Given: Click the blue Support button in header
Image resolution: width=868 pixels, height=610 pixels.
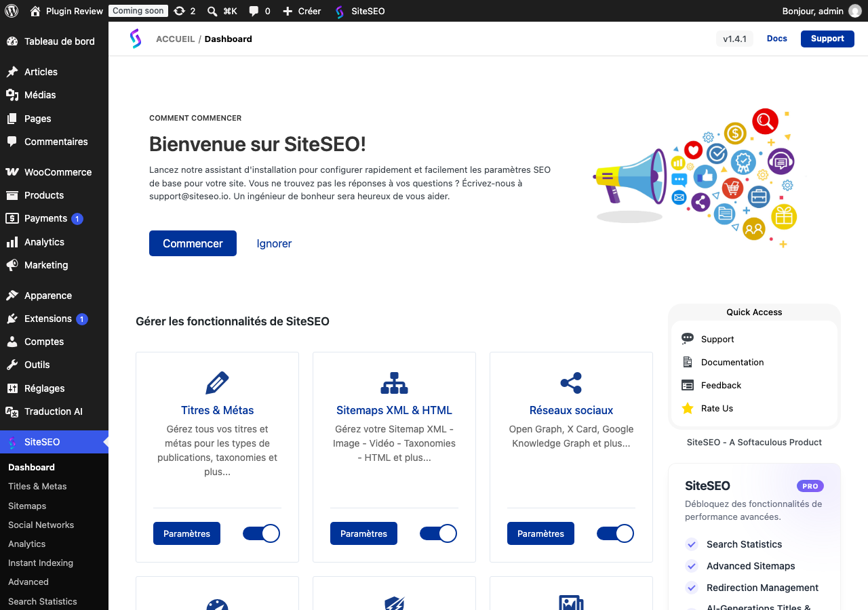Looking at the screenshot, I should [x=827, y=39].
